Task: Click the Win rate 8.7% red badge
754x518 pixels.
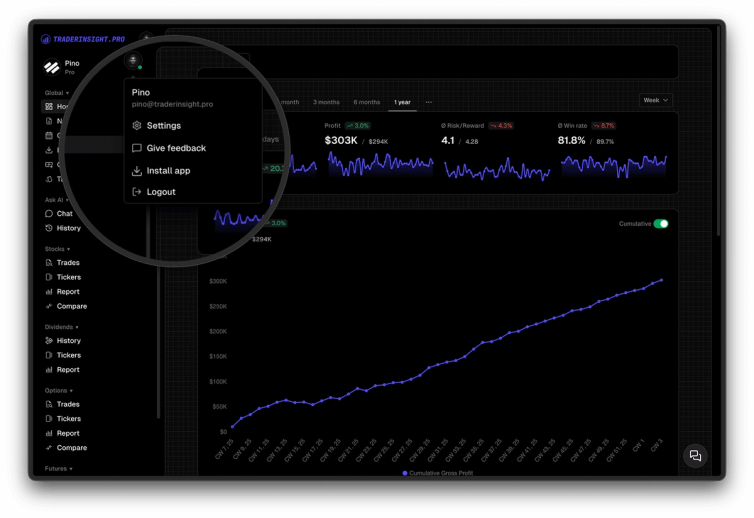Action: [603, 126]
